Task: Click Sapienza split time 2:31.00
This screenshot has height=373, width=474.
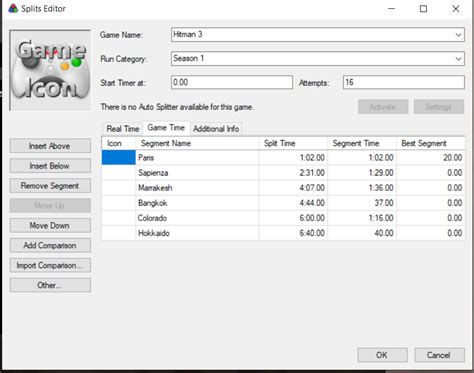Action: point(293,173)
